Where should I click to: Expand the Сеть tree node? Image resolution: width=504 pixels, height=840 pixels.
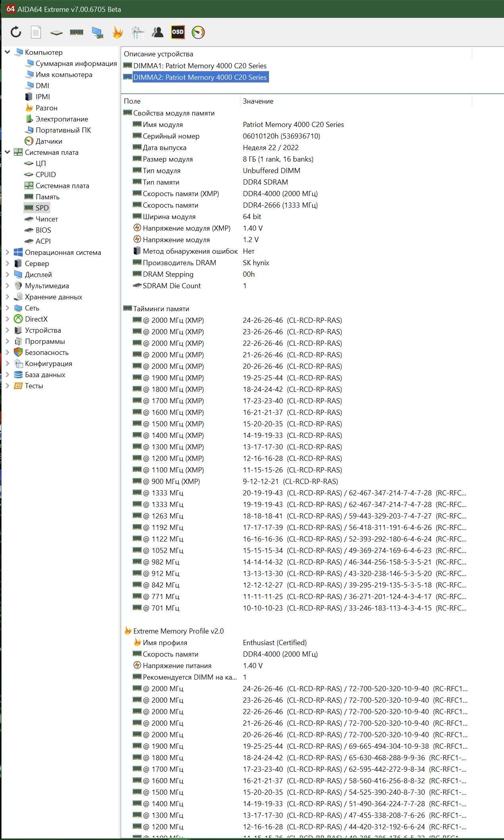click(7, 308)
